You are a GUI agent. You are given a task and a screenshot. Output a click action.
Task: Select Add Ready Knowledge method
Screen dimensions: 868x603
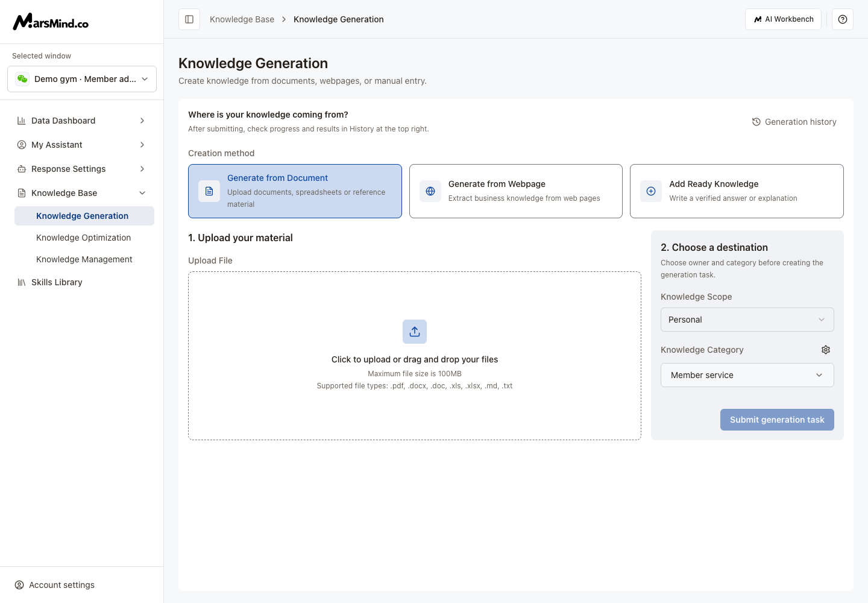737,191
